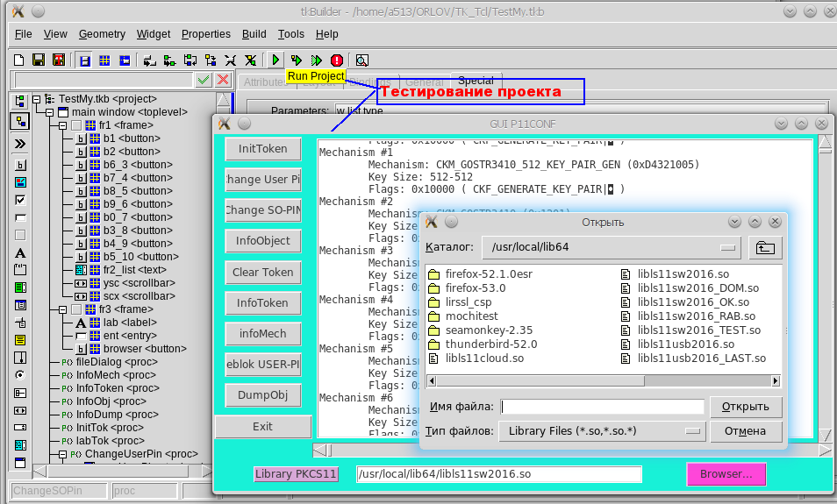
Task: Open the Geometry menu
Action: tap(102, 34)
